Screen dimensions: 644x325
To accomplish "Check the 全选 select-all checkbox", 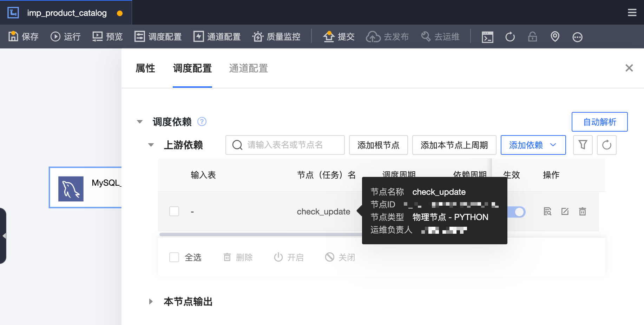I will pyautogui.click(x=174, y=257).
